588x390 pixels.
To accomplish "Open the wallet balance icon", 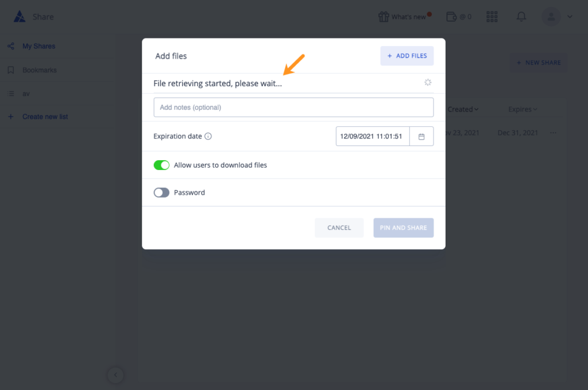I will pyautogui.click(x=451, y=17).
